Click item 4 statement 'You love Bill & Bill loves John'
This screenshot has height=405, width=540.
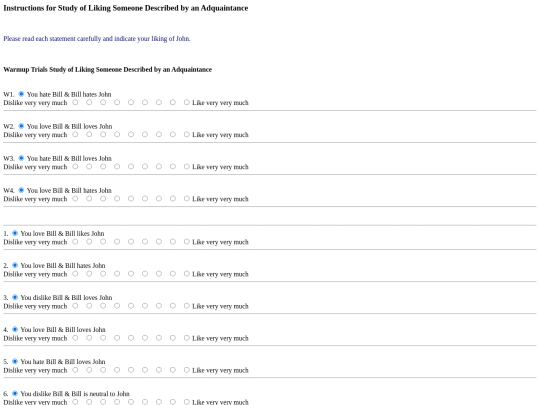point(63,330)
